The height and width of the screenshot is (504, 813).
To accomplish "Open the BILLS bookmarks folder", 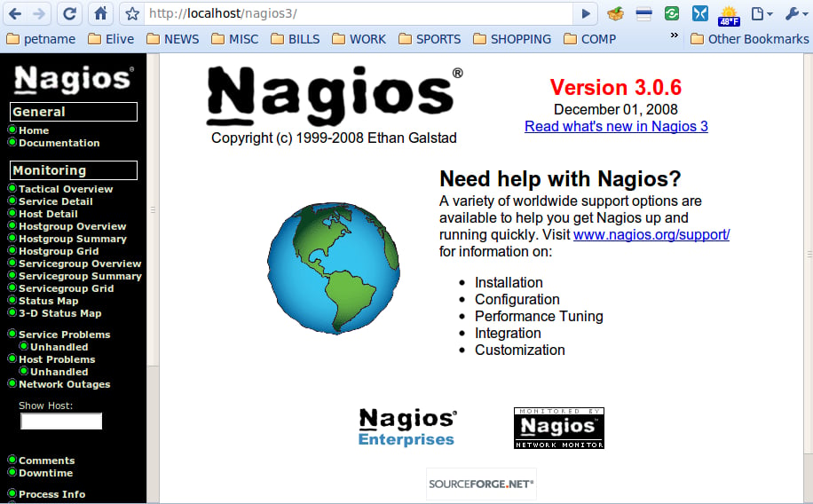I will [295, 39].
